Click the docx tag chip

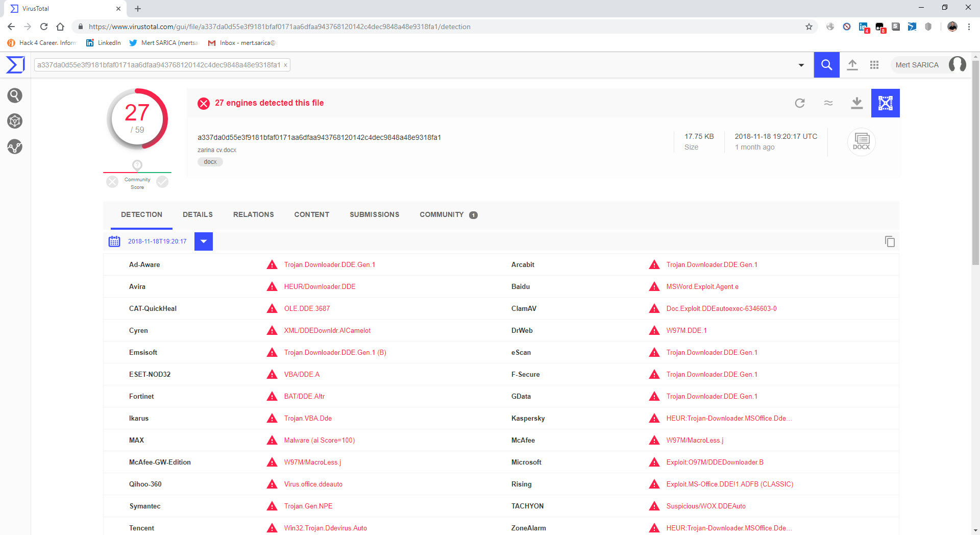tap(210, 162)
